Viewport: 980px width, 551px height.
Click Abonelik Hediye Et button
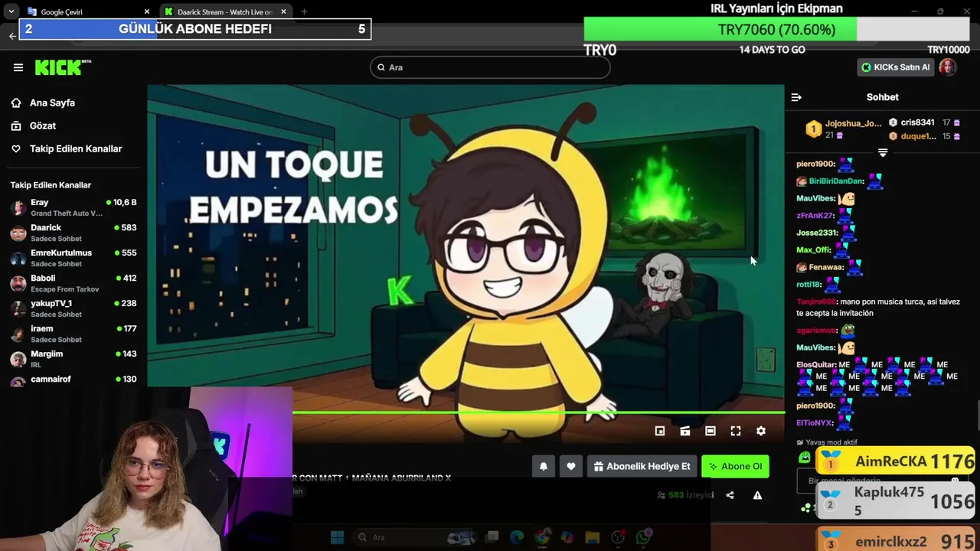click(x=642, y=466)
